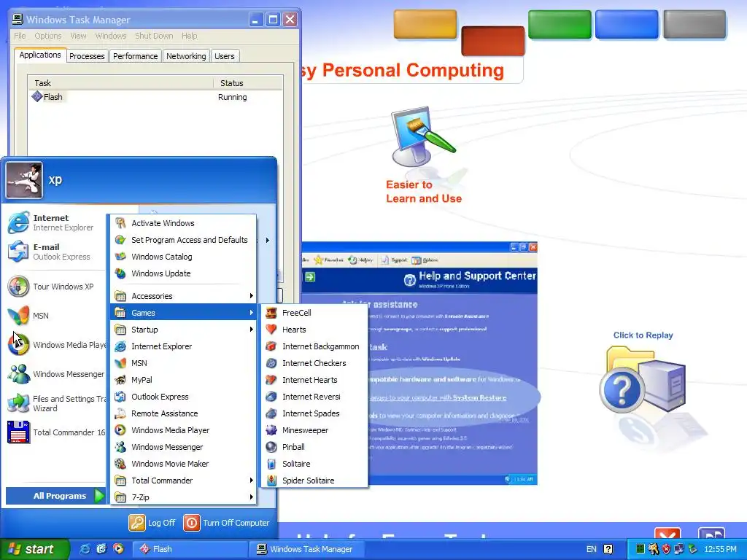Click Internet Explorer quick launch icon
Viewport: 747px width, 560px height.
(x=85, y=549)
